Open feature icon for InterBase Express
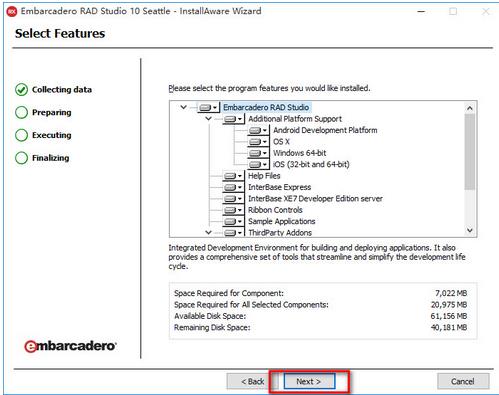Screen dimensions: 499x395 (x=233, y=187)
